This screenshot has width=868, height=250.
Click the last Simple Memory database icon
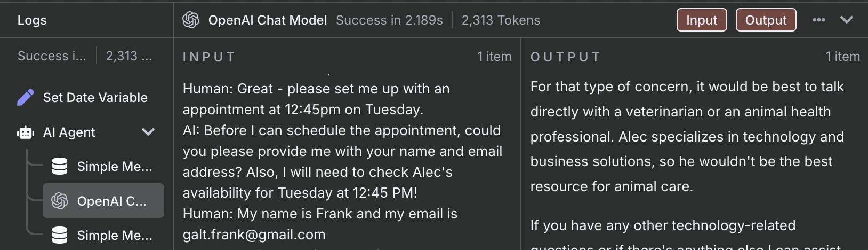[x=60, y=235]
